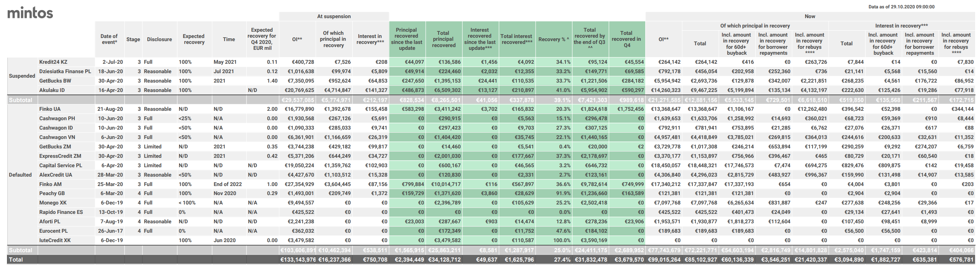This screenshot has height=271, width=980.
Task: Click Monego XK expected recovery '< 100%'
Action: pyautogui.click(x=187, y=203)
